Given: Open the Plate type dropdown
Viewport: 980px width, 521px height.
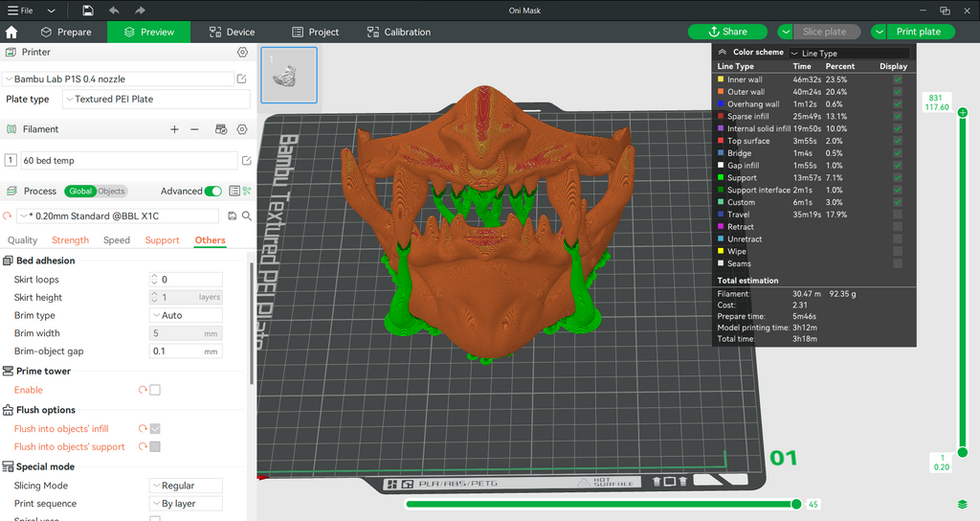Looking at the screenshot, I should [156, 99].
